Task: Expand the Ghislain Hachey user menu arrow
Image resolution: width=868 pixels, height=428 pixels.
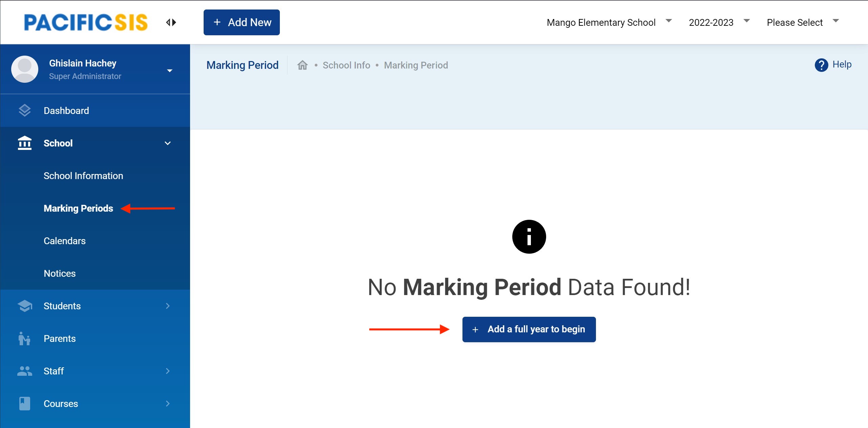Action: pyautogui.click(x=170, y=71)
